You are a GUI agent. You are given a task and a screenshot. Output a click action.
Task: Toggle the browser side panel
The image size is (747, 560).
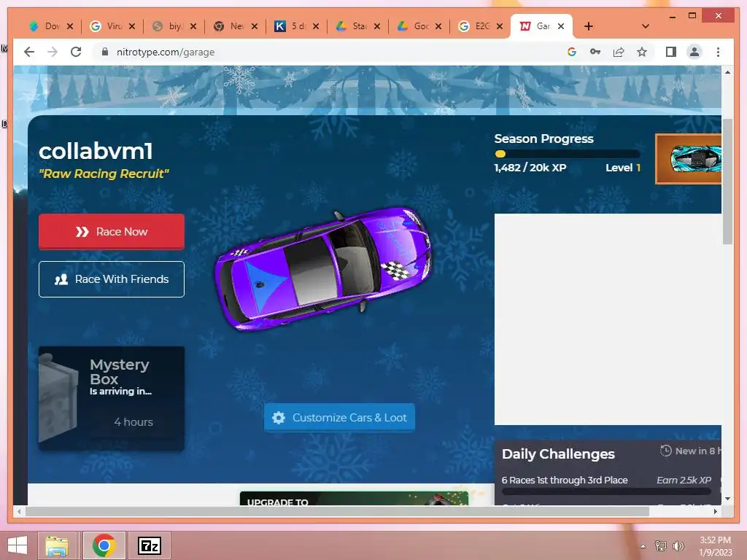tap(671, 52)
